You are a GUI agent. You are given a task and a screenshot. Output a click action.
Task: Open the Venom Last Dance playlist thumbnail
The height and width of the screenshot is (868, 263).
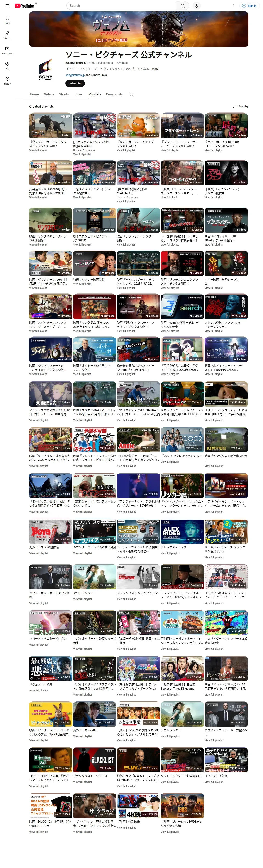51,126
